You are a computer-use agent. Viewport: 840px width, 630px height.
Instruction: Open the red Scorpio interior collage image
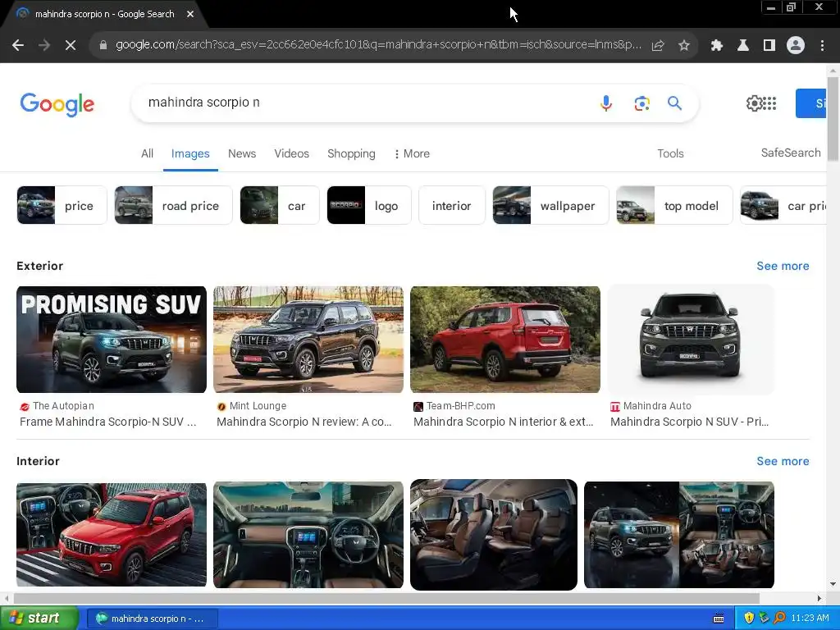click(112, 535)
